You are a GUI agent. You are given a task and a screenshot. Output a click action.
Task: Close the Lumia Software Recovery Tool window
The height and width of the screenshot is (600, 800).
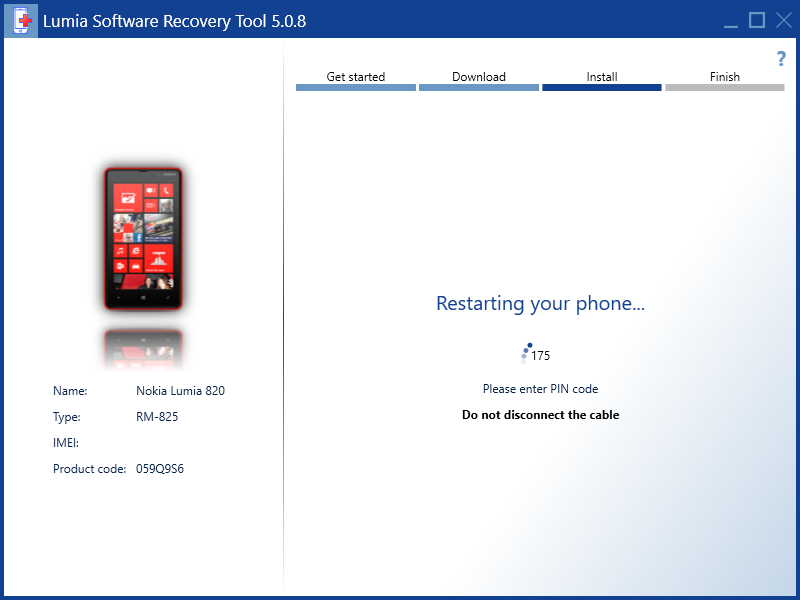coord(784,20)
